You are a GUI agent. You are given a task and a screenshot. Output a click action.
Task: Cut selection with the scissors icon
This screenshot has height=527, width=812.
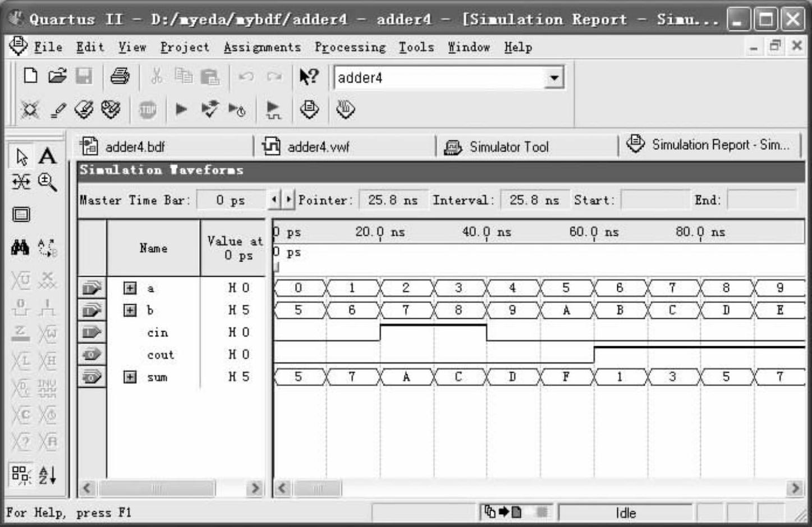pyautogui.click(x=157, y=76)
